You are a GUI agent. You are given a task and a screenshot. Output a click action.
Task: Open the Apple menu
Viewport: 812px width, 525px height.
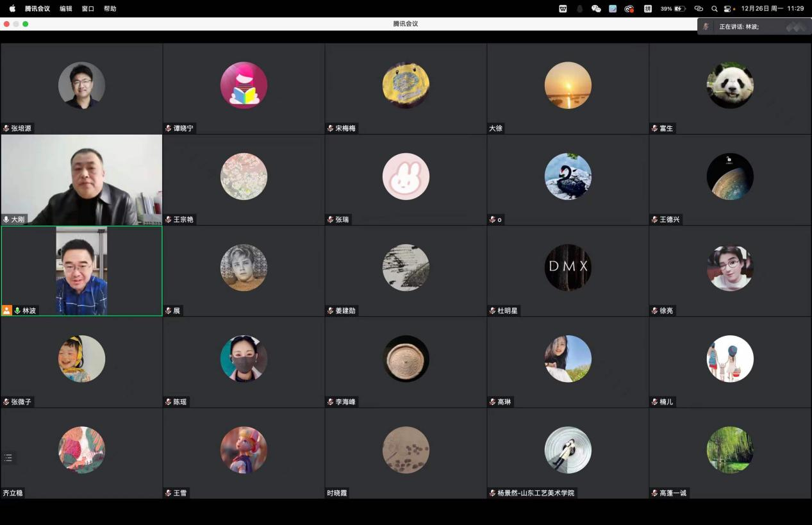coord(12,9)
